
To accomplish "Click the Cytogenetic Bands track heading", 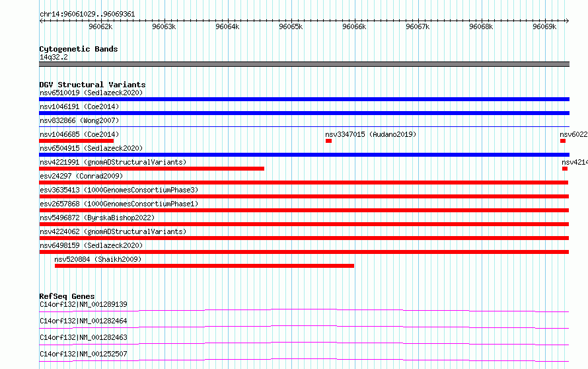I will (79, 49).
